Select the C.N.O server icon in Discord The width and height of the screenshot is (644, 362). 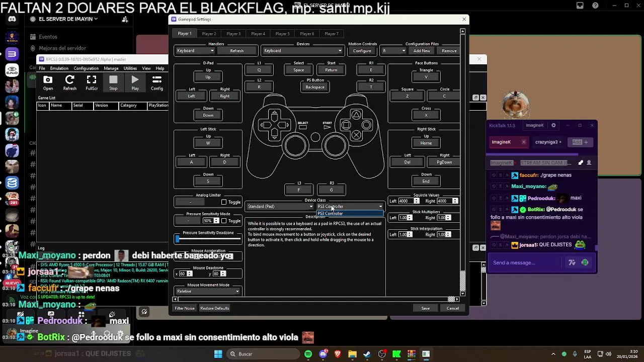tap(12, 70)
